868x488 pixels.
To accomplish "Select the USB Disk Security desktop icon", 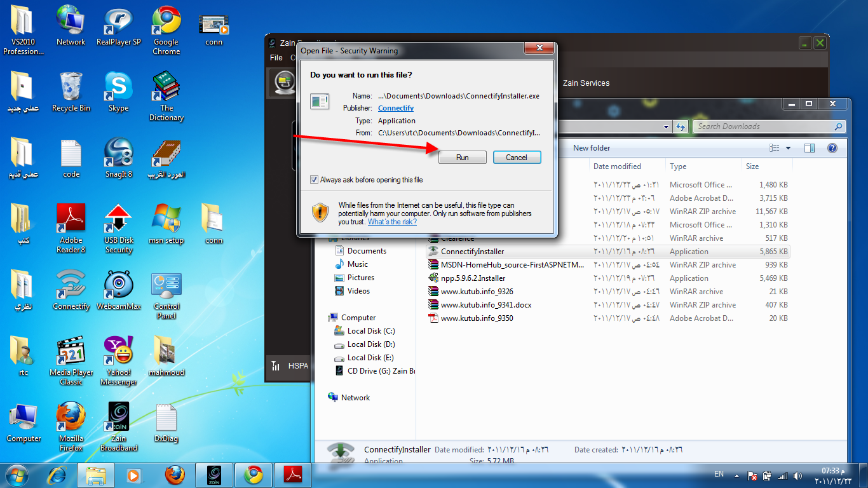I will pyautogui.click(x=119, y=228).
